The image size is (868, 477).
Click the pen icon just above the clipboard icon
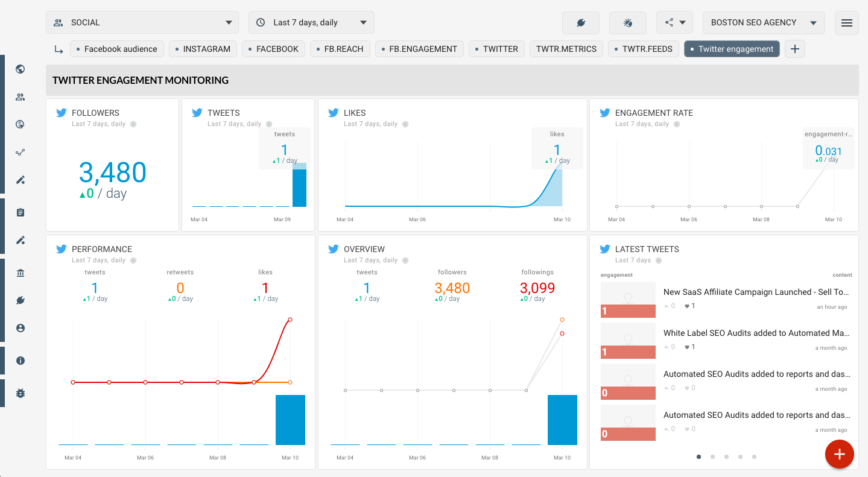click(21, 180)
